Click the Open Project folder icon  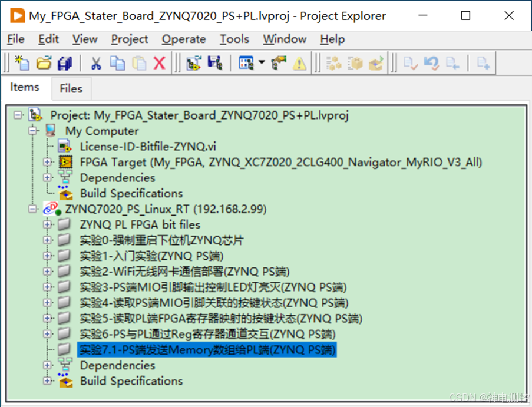click(x=44, y=63)
